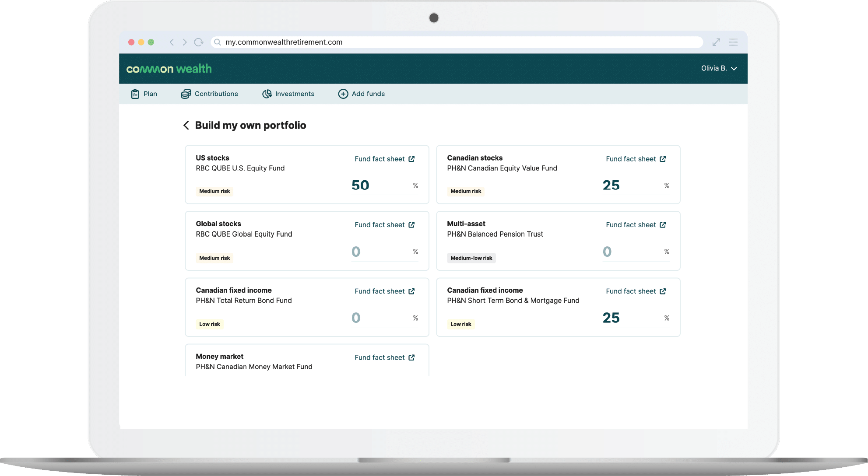Reload the page with refresh icon

point(199,42)
